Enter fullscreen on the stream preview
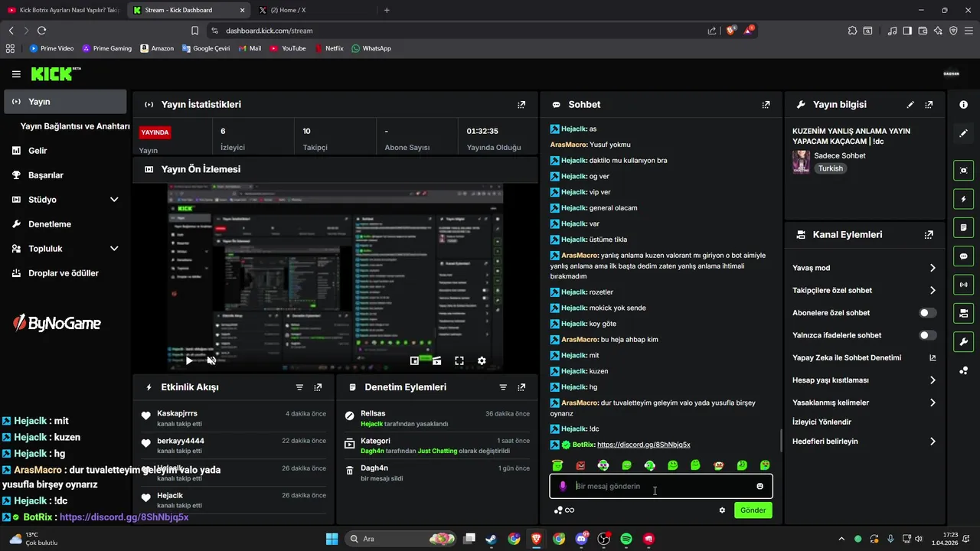980x551 pixels. [x=459, y=360]
